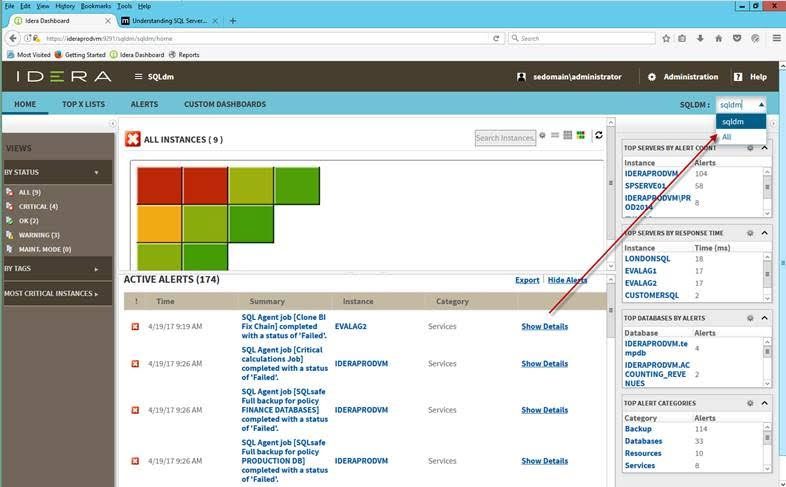Switch instances to thumbnail grid view icon
The height and width of the screenshot is (487, 786).
(x=567, y=135)
